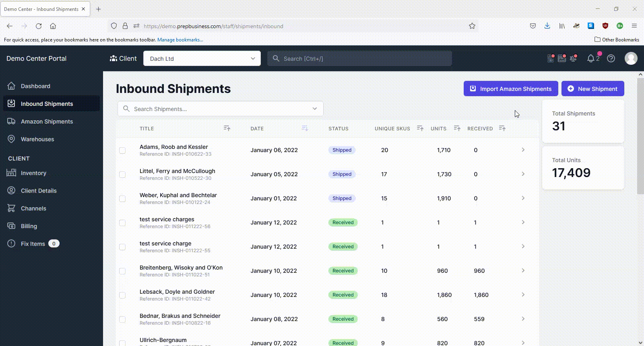Click the New Shipment button
The width and height of the screenshot is (644, 346).
click(592, 89)
